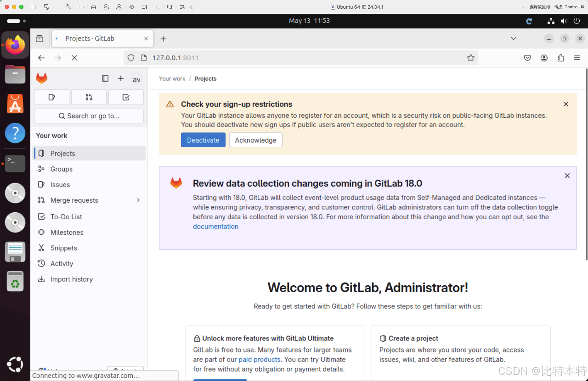Open a new browser tab

(x=163, y=39)
